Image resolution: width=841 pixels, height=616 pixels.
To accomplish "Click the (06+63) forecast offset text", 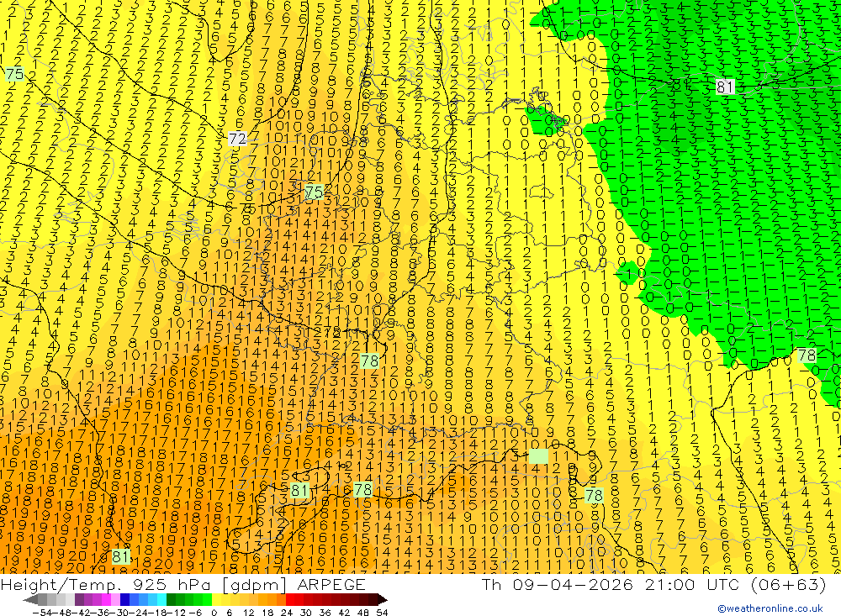I will [787, 584].
